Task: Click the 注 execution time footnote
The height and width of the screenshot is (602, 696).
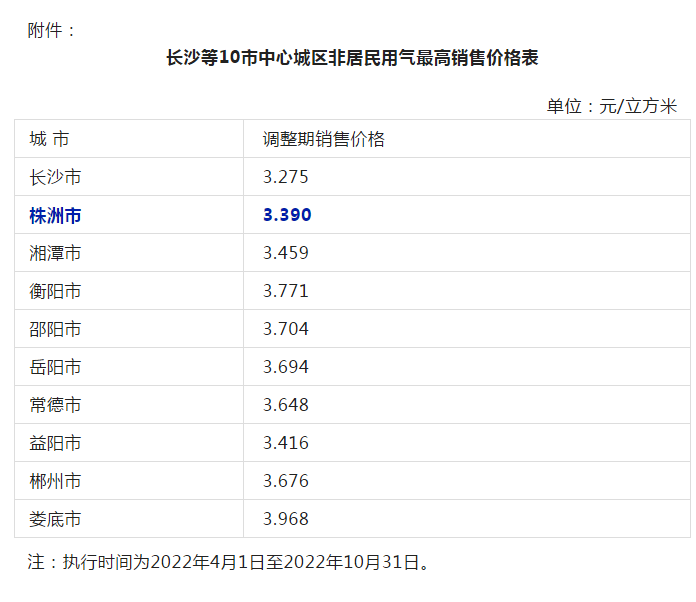Action: 232,562
